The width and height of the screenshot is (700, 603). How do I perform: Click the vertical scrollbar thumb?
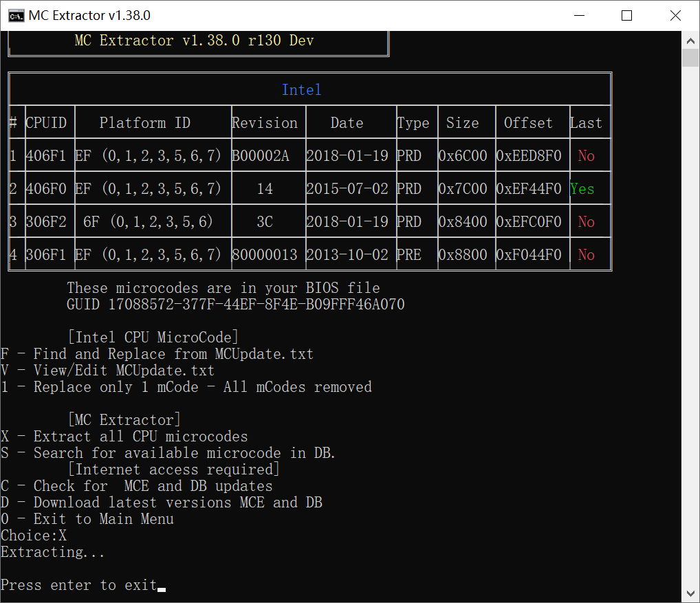click(690, 58)
